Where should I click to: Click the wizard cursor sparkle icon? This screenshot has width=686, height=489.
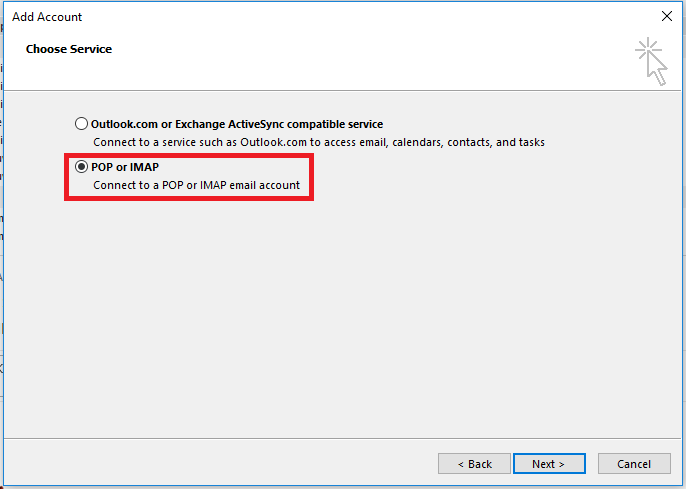(x=652, y=61)
